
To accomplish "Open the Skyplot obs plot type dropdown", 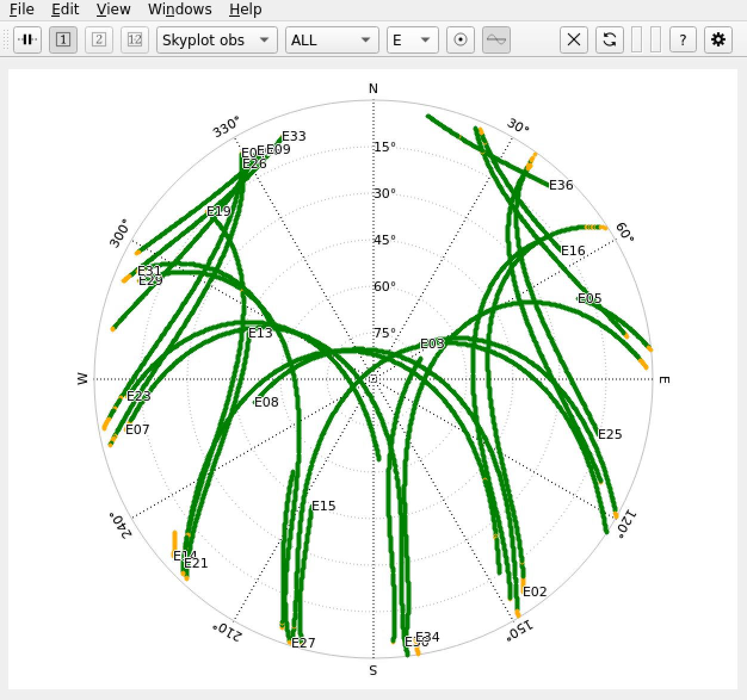I will tap(216, 40).
